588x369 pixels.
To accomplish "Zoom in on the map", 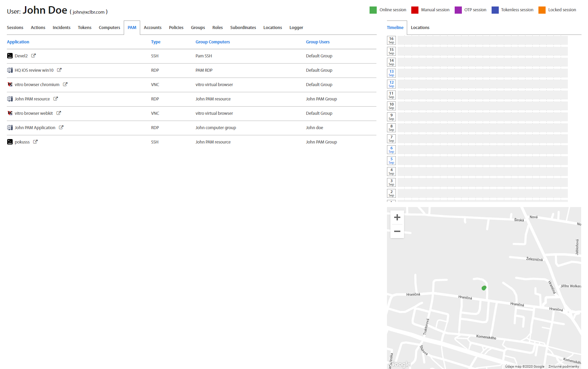I will pos(397,217).
